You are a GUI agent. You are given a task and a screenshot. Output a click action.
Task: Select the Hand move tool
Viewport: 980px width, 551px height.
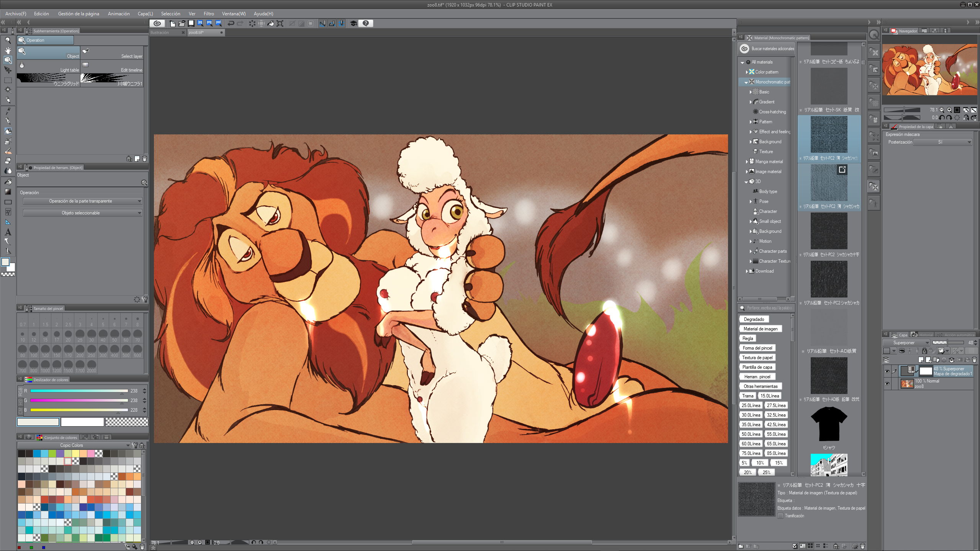(8, 50)
